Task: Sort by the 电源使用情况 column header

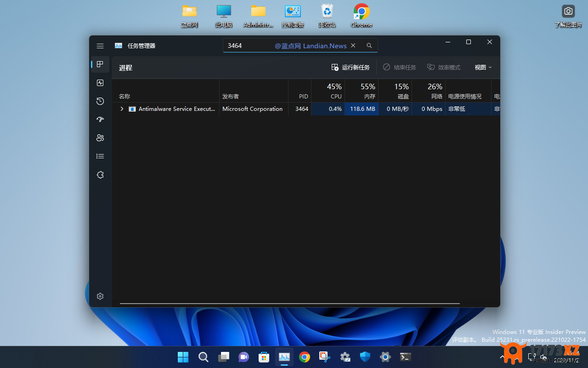Action: 468,91
